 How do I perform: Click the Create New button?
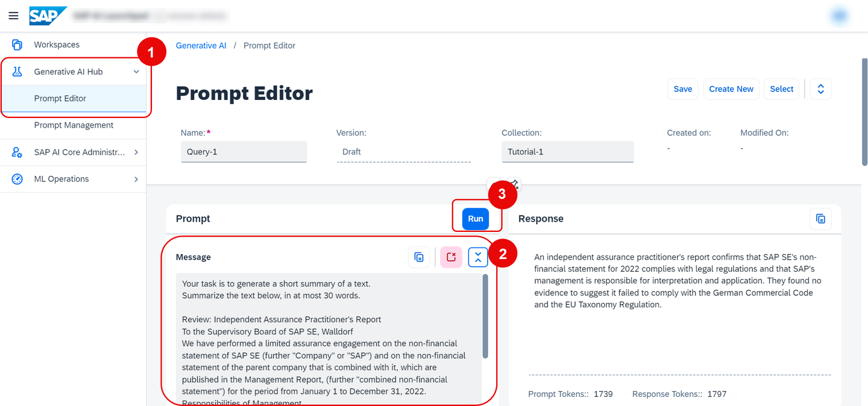(731, 89)
